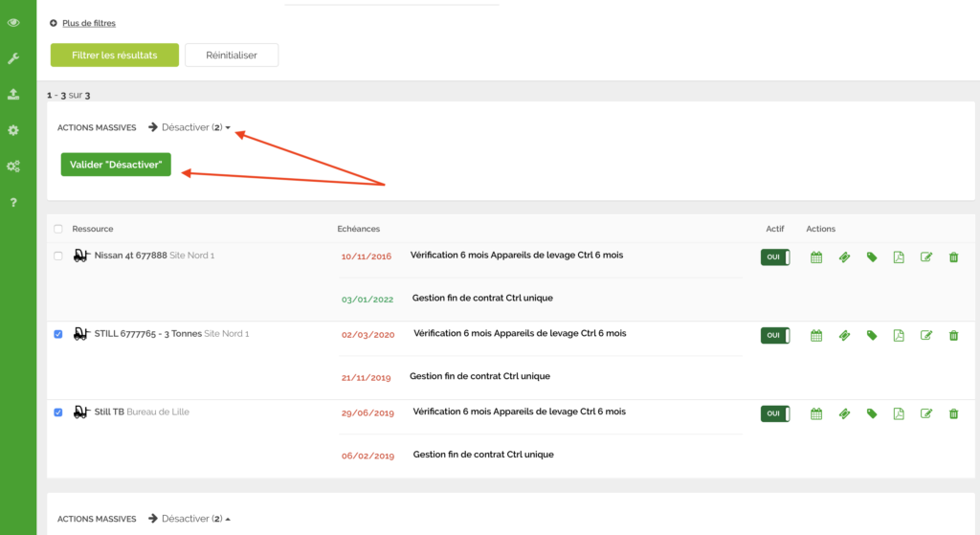980x535 pixels.
Task: Open the help question mark icon
Action: click(x=13, y=202)
